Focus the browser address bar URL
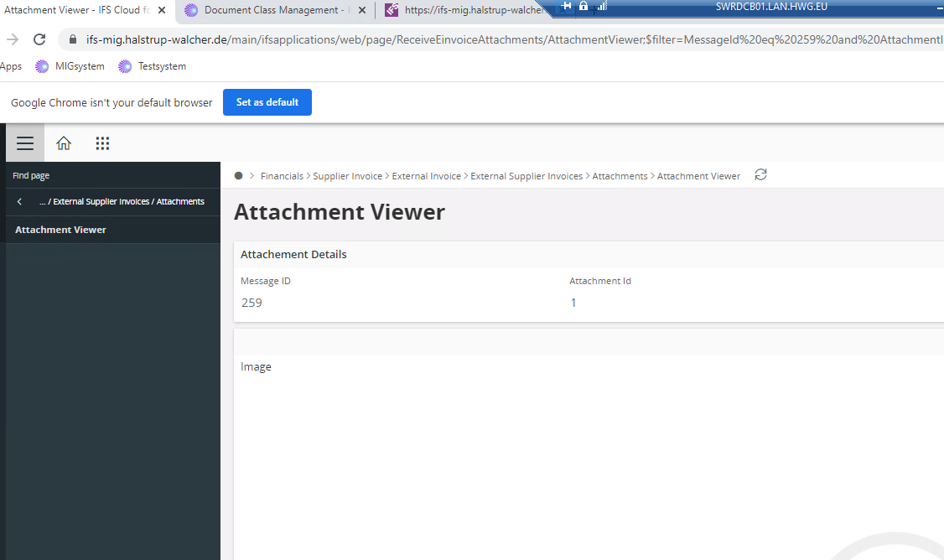 [515, 39]
